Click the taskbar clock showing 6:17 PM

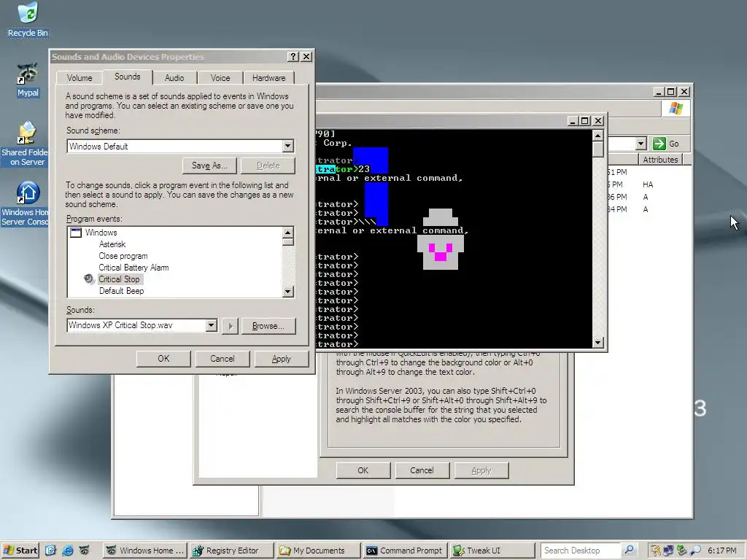click(x=721, y=551)
